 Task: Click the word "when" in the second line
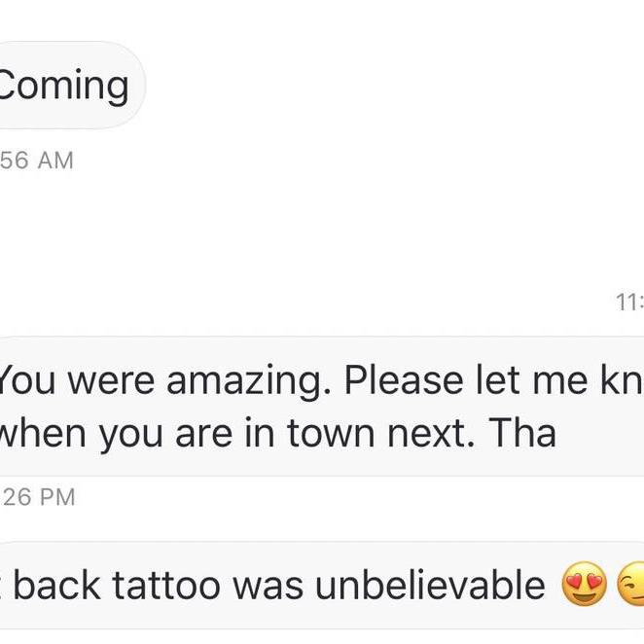tap(44, 434)
